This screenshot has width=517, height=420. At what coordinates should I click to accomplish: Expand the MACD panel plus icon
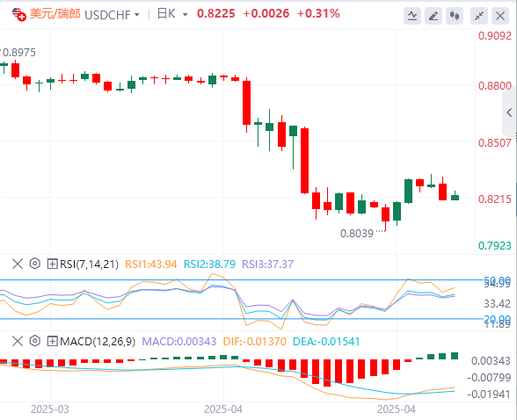[x=52, y=341]
